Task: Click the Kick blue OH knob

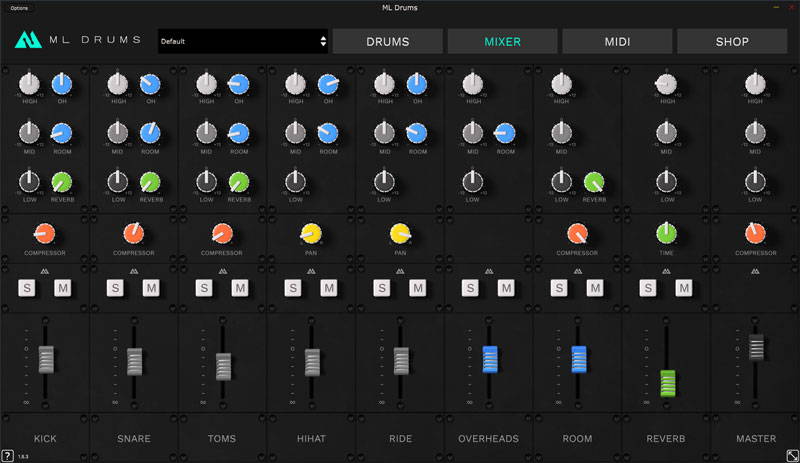Action: [x=62, y=84]
